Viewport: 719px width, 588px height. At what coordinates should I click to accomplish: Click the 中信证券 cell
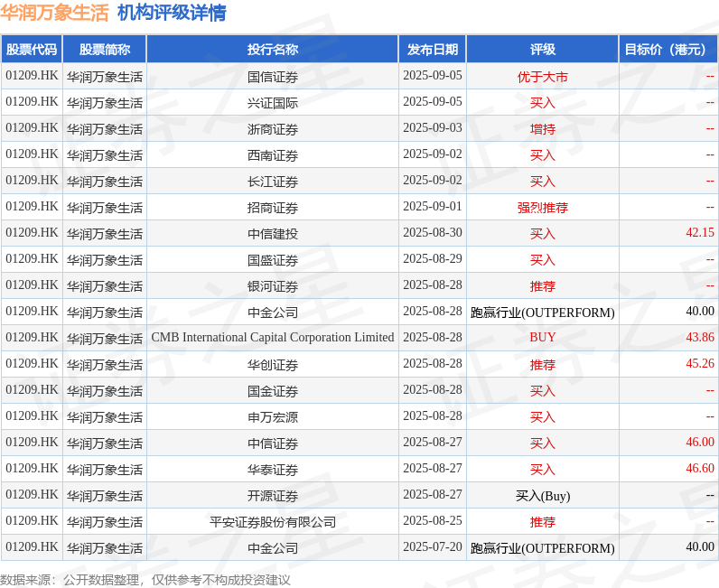pyautogui.click(x=273, y=443)
